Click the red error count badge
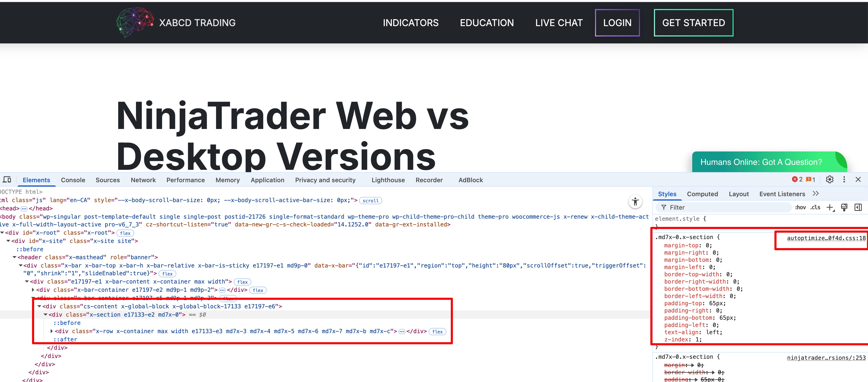The image size is (868, 382). pos(797,180)
